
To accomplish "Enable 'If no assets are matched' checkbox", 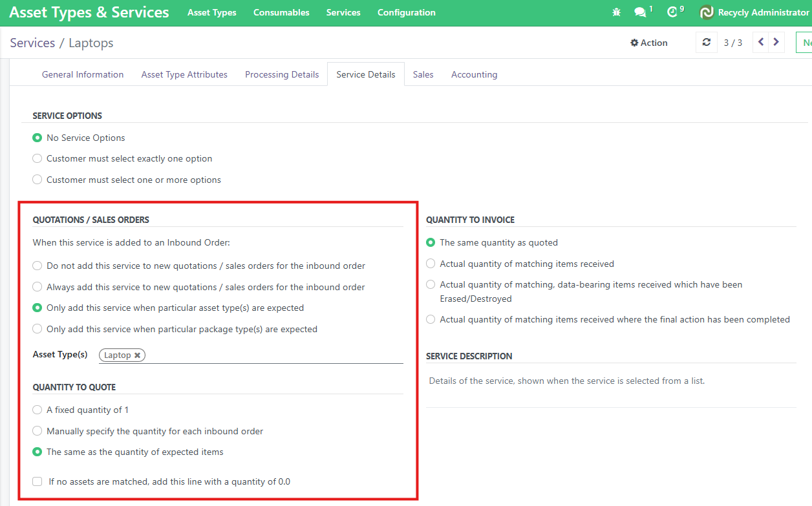I will 37,481.
